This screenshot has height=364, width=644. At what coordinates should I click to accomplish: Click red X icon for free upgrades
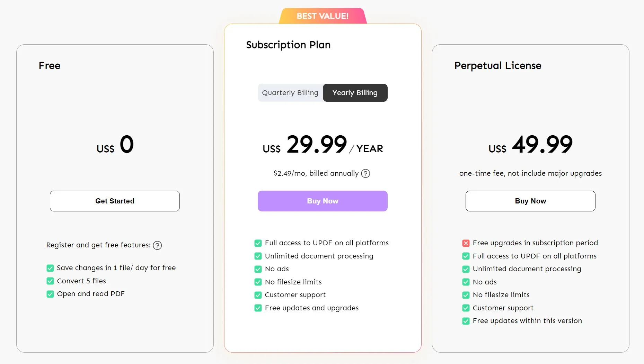pos(466,243)
